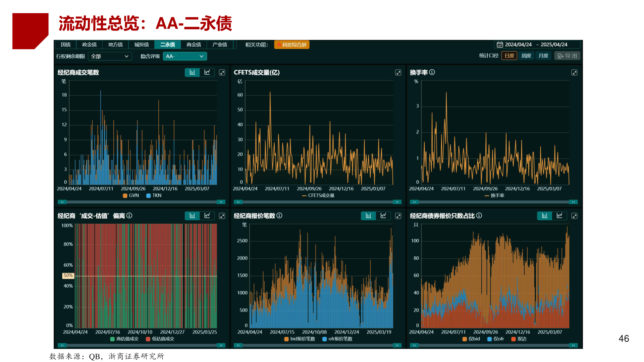Select 月度 statistics frequency
644x362 pixels.
click(x=543, y=56)
